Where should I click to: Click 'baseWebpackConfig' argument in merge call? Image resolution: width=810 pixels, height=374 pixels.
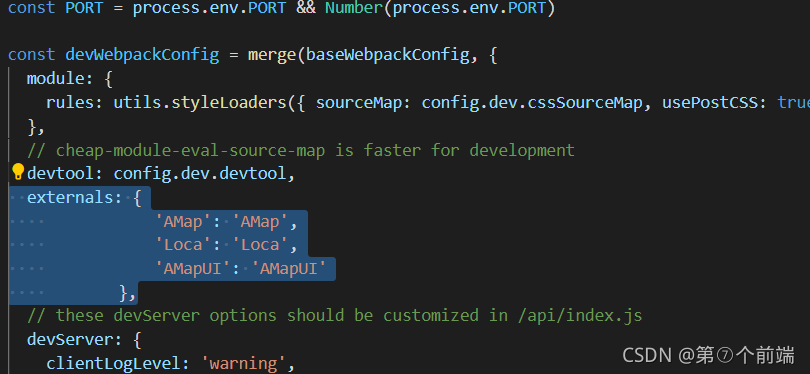click(387, 55)
